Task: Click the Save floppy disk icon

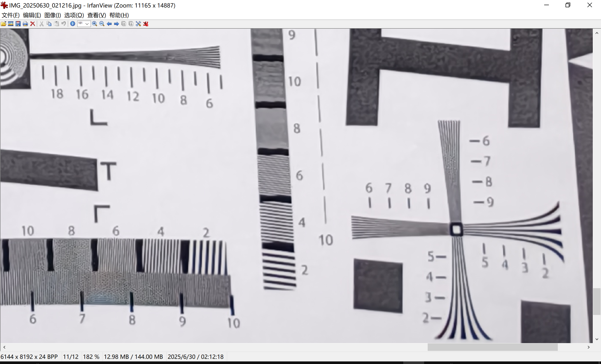Action: pyautogui.click(x=18, y=24)
